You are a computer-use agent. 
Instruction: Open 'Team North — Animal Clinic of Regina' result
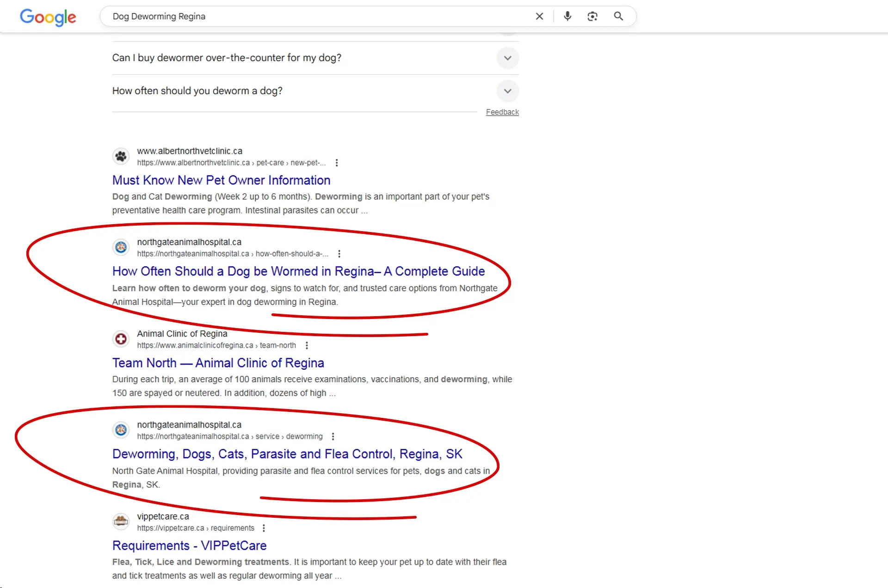[218, 363]
